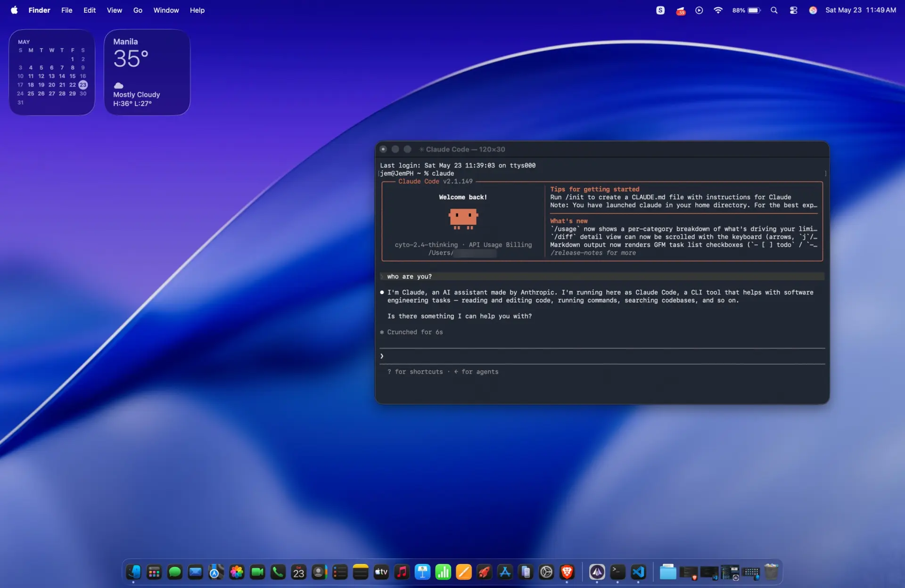
Task: Launch Keynote from the Dock
Action: (x=422, y=572)
